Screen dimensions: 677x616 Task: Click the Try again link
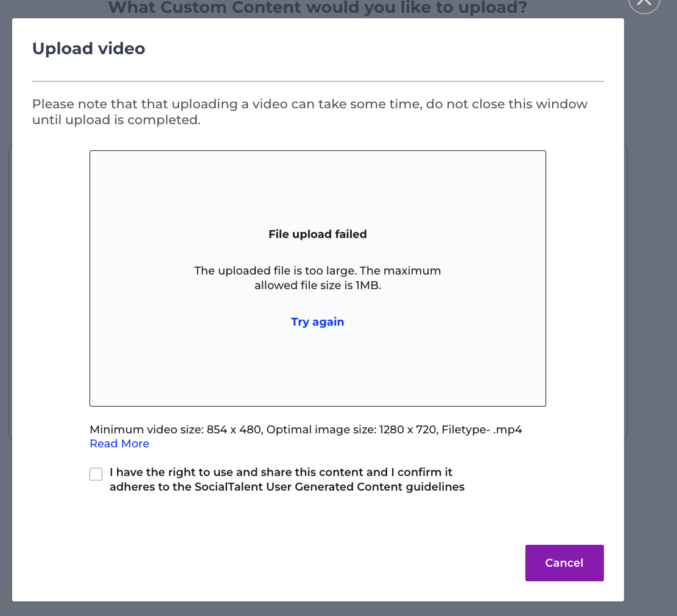pos(317,322)
